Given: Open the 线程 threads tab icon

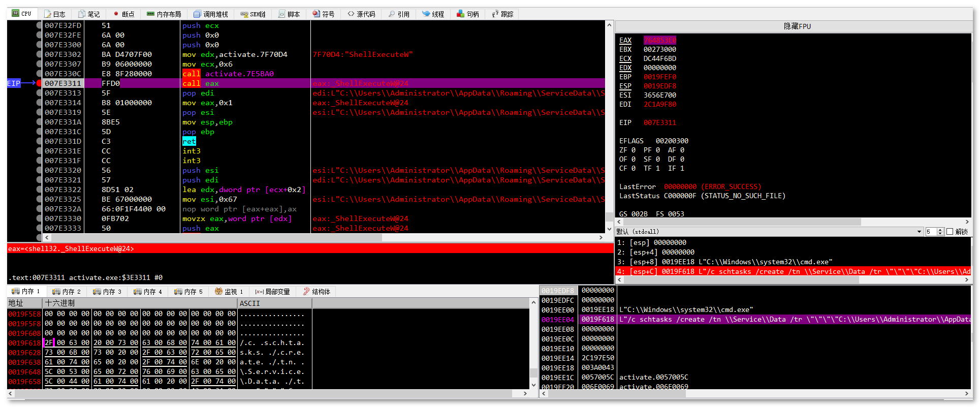Looking at the screenshot, I should [x=426, y=14].
